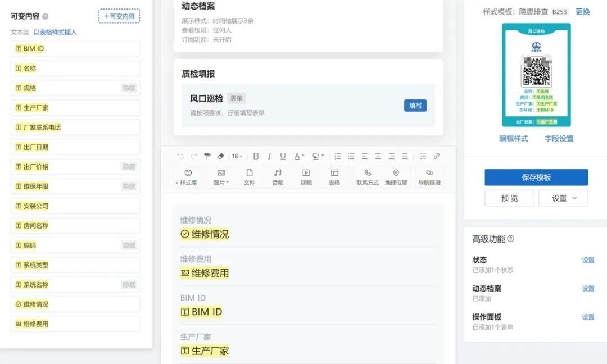The height and width of the screenshot is (364, 607).
Task: Insert a video with the 视频 icon
Action: (305, 175)
